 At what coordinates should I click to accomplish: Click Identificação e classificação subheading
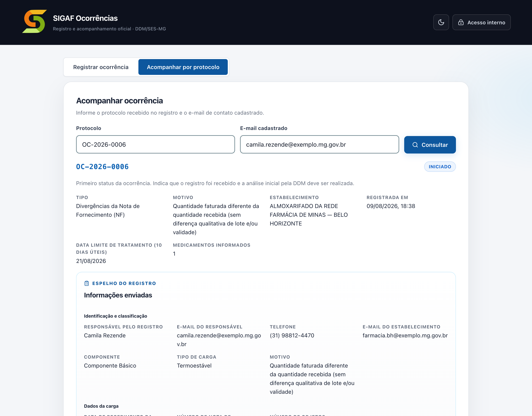pos(116,316)
